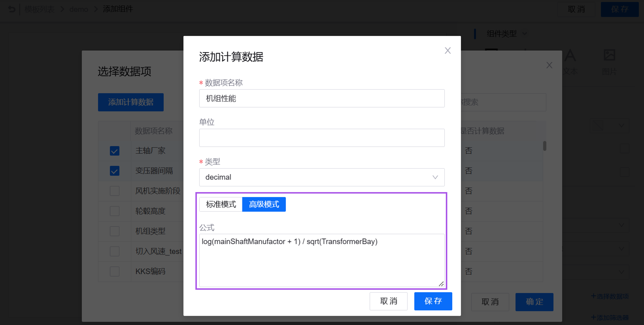
Task: Select the 高级模式 tab
Action: [x=264, y=204]
